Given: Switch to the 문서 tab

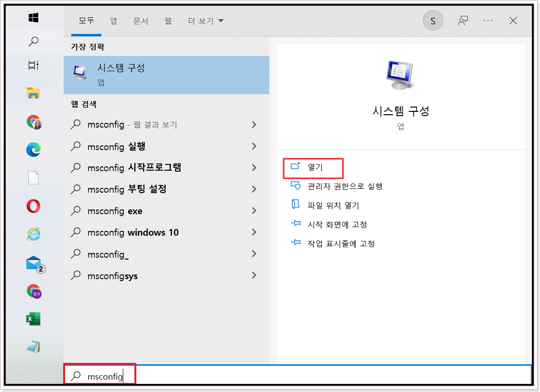Looking at the screenshot, I should point(141,21).
